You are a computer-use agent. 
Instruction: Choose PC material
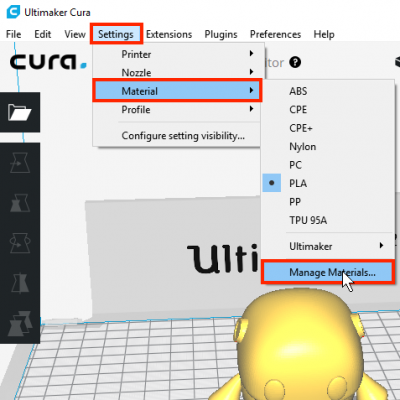(328, 165)
